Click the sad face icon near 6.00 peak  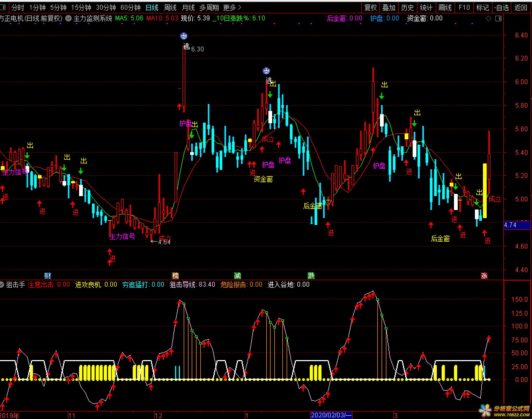pyautogui.click(x=266, y=71)
